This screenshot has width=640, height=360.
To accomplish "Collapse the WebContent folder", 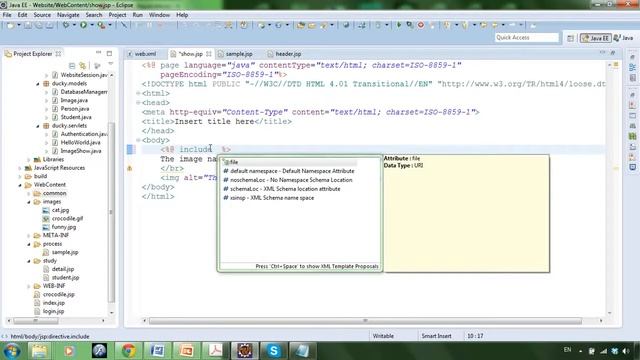I will [20, 185].
